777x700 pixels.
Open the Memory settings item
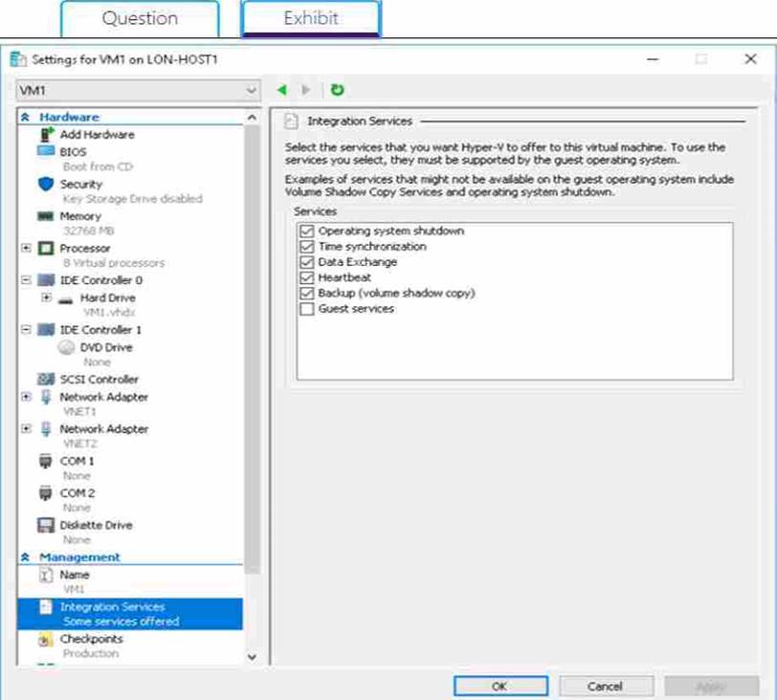pos(79,216)
